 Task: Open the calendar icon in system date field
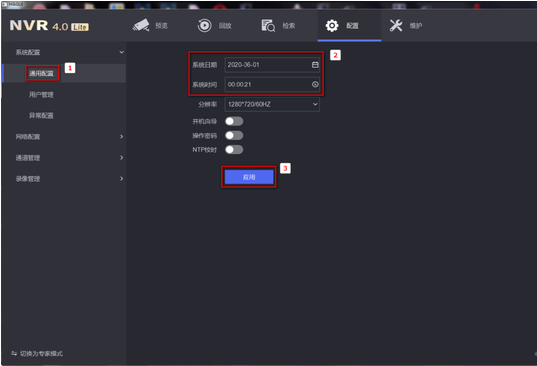[x=315, y=65]
